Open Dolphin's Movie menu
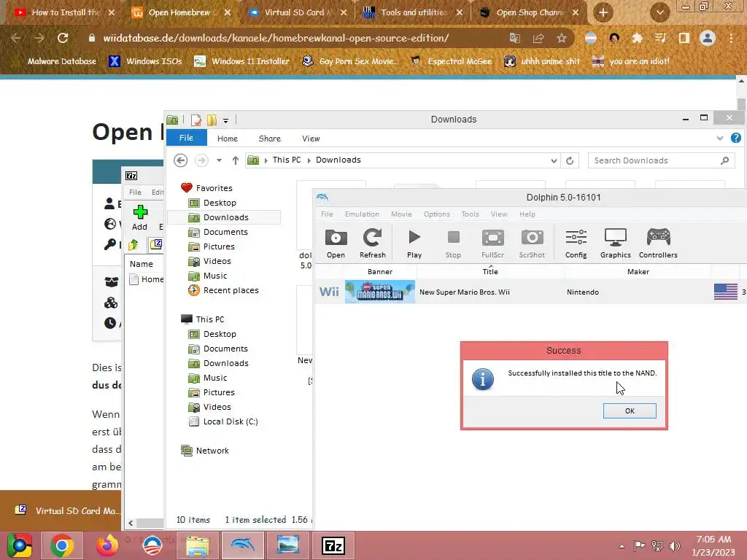 [x=402, y=214]
